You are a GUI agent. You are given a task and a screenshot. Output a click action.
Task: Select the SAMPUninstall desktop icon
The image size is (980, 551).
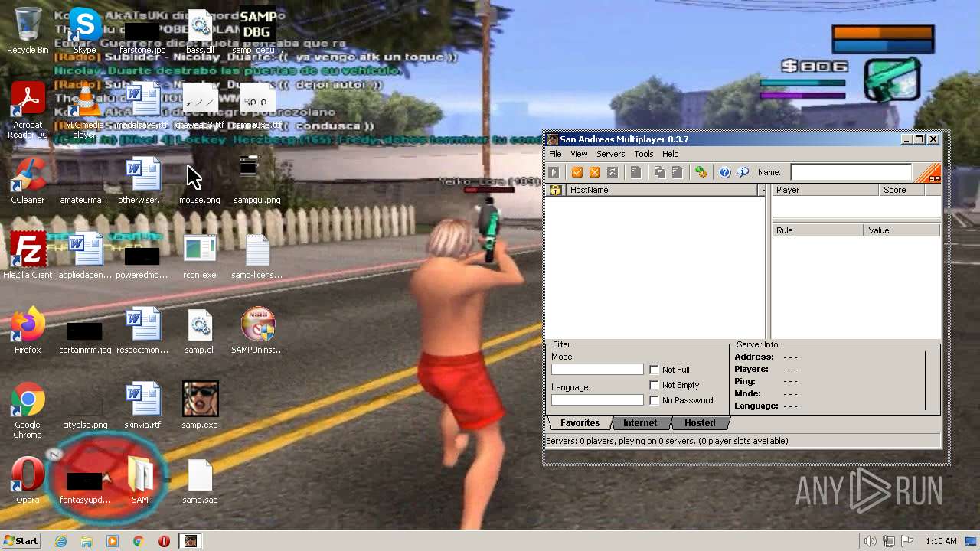pyautogui.click(x=257, y=331)
